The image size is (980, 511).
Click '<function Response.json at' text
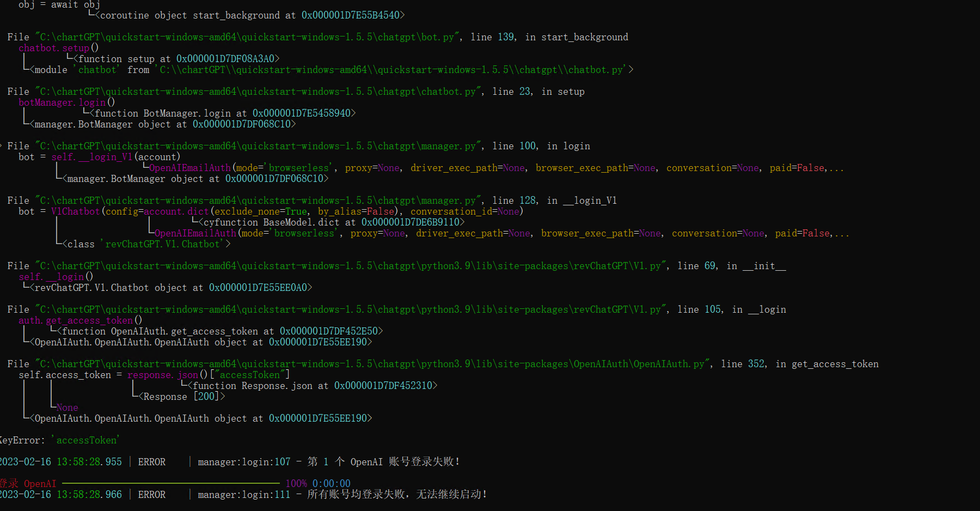tap(258, 386)
